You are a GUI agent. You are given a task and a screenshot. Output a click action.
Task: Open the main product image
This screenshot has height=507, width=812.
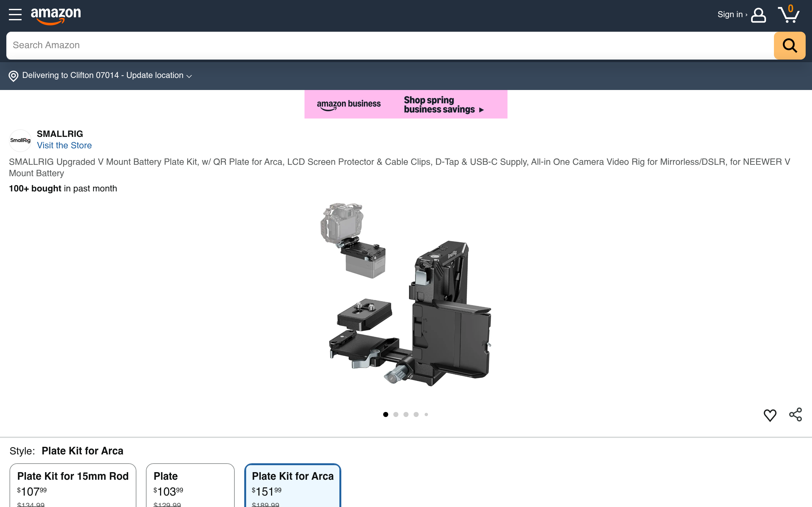[406, 295]
